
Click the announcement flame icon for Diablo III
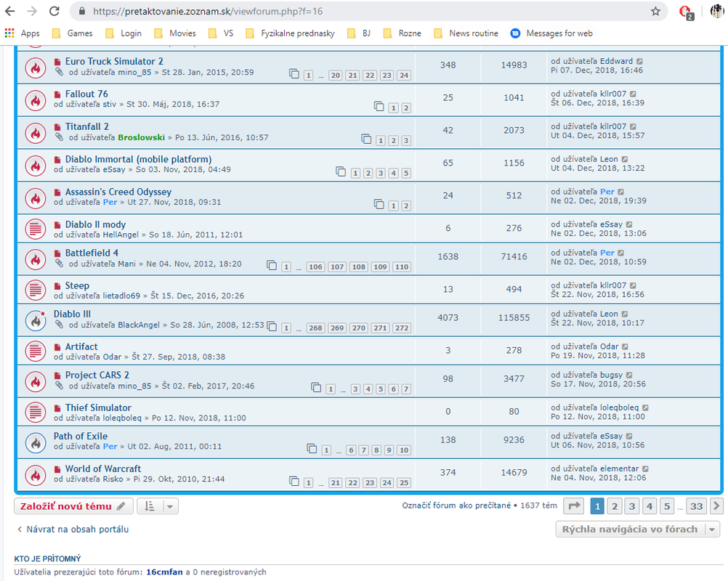[x=36, y=321]
